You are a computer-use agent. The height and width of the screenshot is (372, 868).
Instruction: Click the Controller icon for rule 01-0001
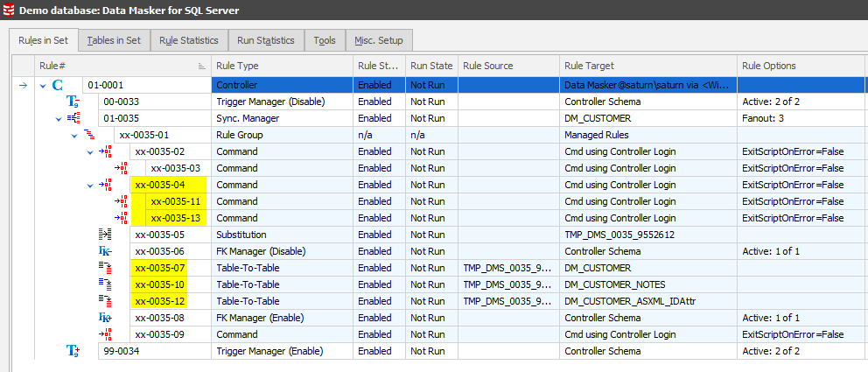(58, 85)
